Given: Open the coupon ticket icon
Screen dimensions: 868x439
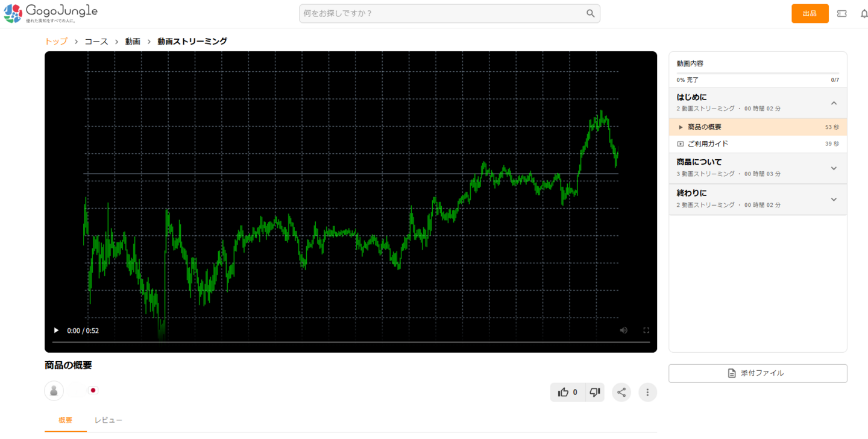Looking at the screenshot, I should (x=842, y=13).
